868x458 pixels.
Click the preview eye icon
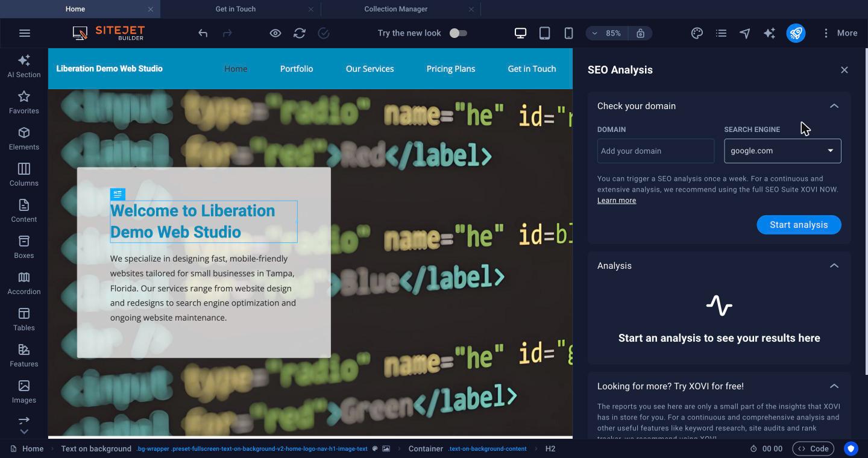275,33
